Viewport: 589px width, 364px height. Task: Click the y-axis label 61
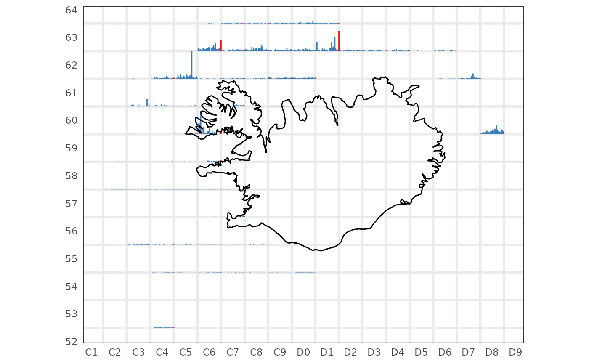coord(72,93)
